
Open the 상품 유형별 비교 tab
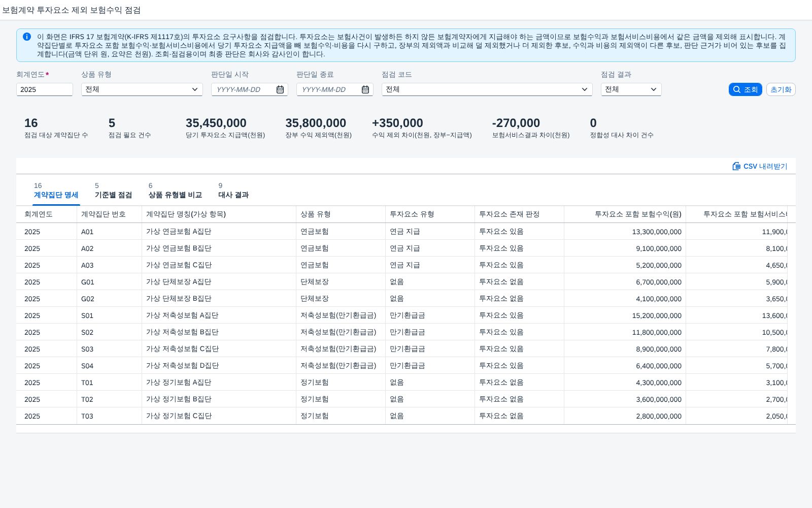(175, 190)
